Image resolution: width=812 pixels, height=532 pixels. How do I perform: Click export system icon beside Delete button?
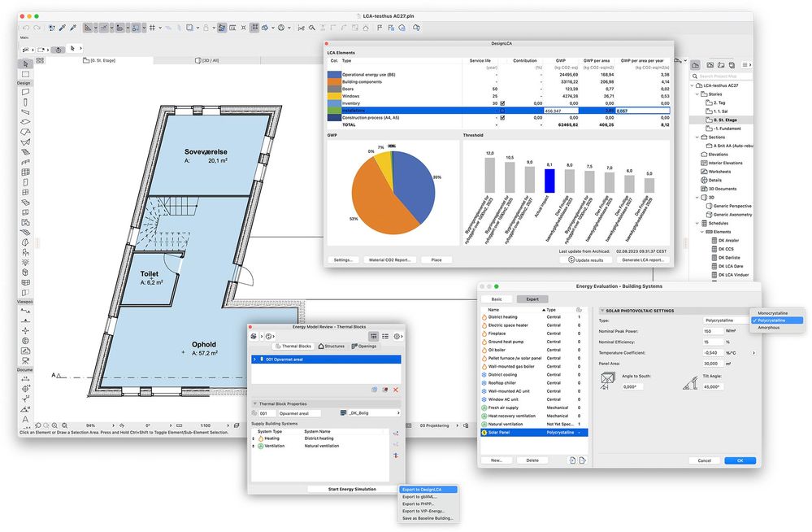582,460
